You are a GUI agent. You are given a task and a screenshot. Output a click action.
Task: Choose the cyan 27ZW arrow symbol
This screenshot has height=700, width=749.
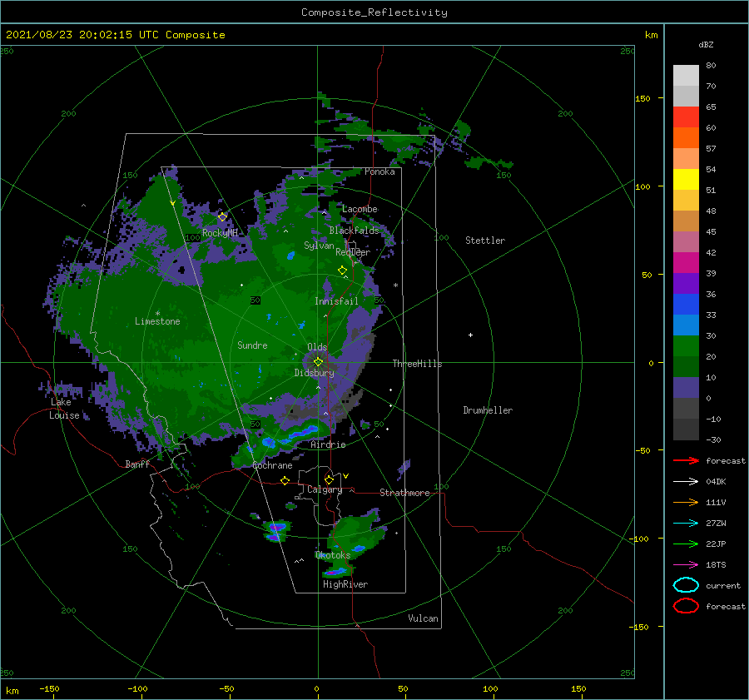pyautogui.click(x=686, y=524)
